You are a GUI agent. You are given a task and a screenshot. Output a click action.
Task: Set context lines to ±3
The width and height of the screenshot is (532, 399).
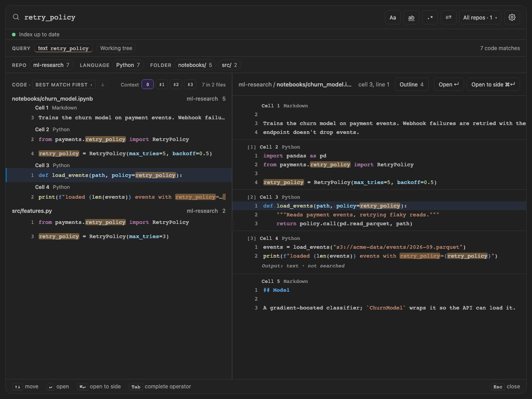click(x=190, y=85)
